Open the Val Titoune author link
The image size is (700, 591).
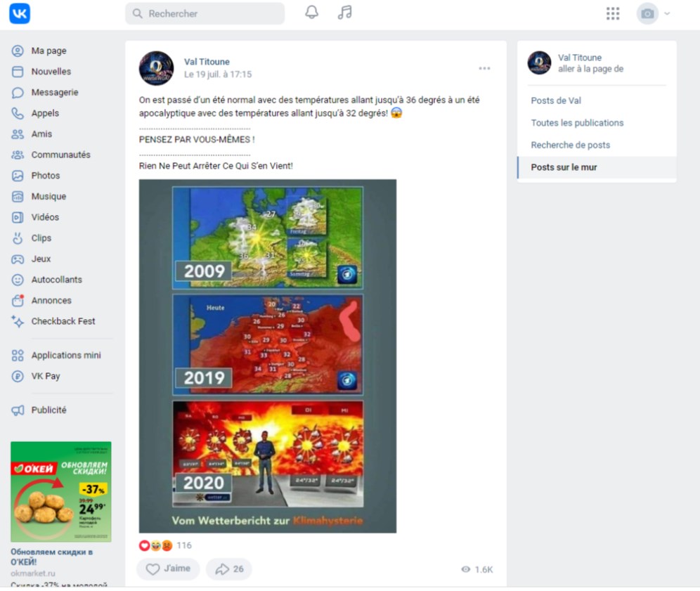tap(207, 62)
